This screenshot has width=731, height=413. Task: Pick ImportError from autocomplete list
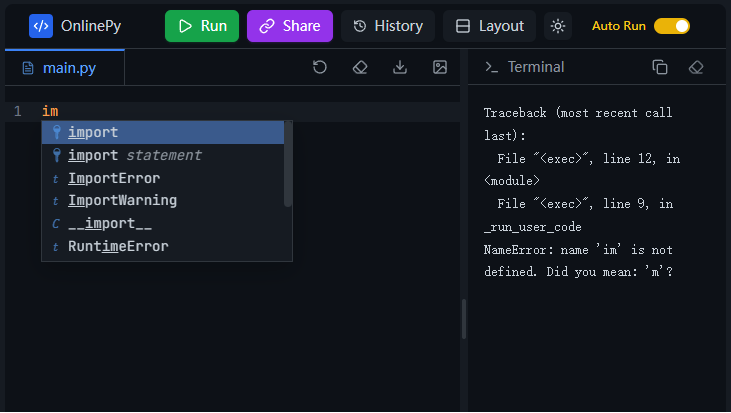tap(163, 178)
